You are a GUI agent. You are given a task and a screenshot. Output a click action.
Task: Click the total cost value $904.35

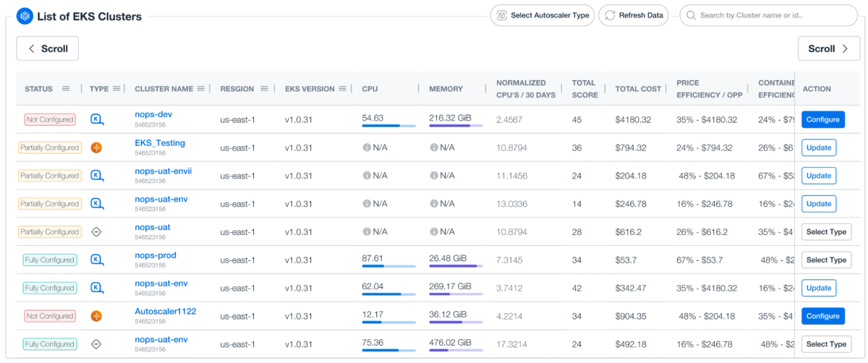(x=631, y=316)
